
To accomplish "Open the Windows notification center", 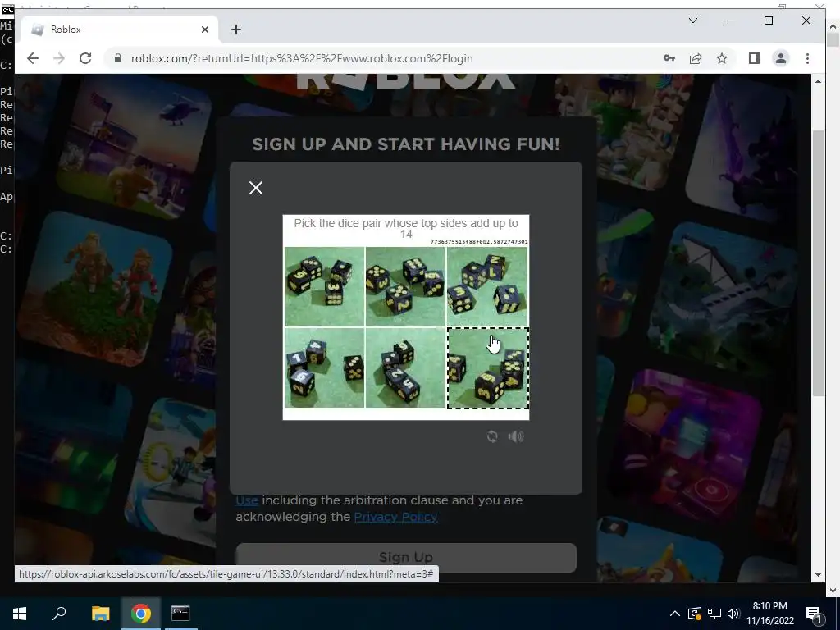I will [x=815, y=614].
